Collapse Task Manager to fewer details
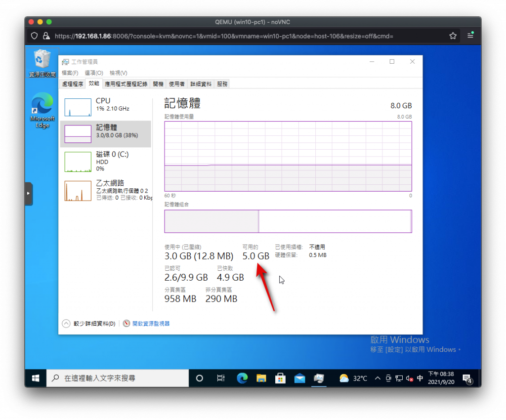Viewport: 506px width, 420px height. [89, 324]
